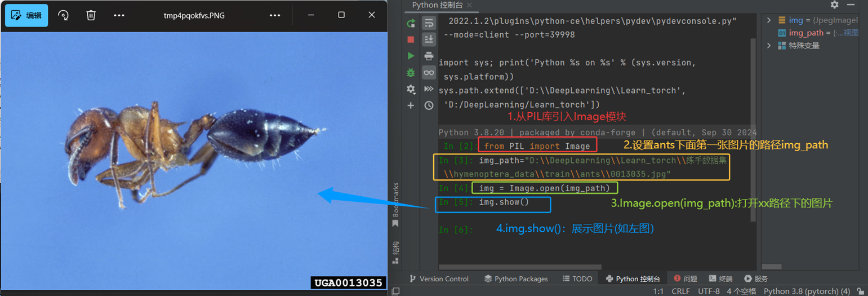Toggle read-only lock icon in status bar
The height and width of the screenshot is (296, 868).
point(860,291)
